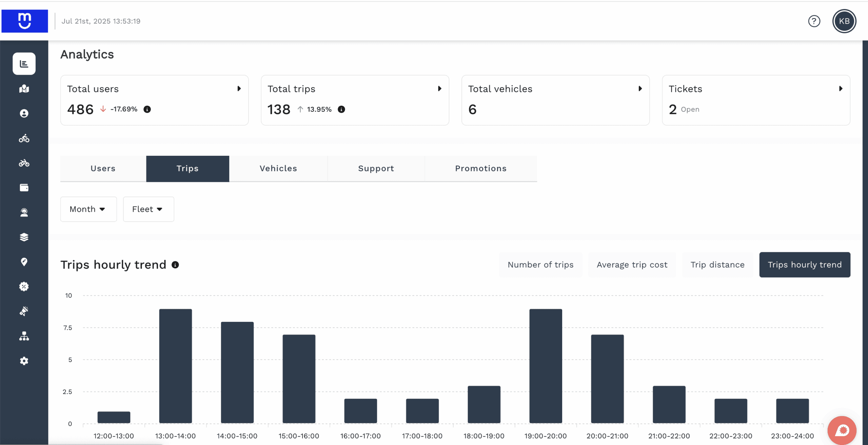Open the bicycle trips sidebar icon
This screenshot has width=868, height=445.
point(24,163)
